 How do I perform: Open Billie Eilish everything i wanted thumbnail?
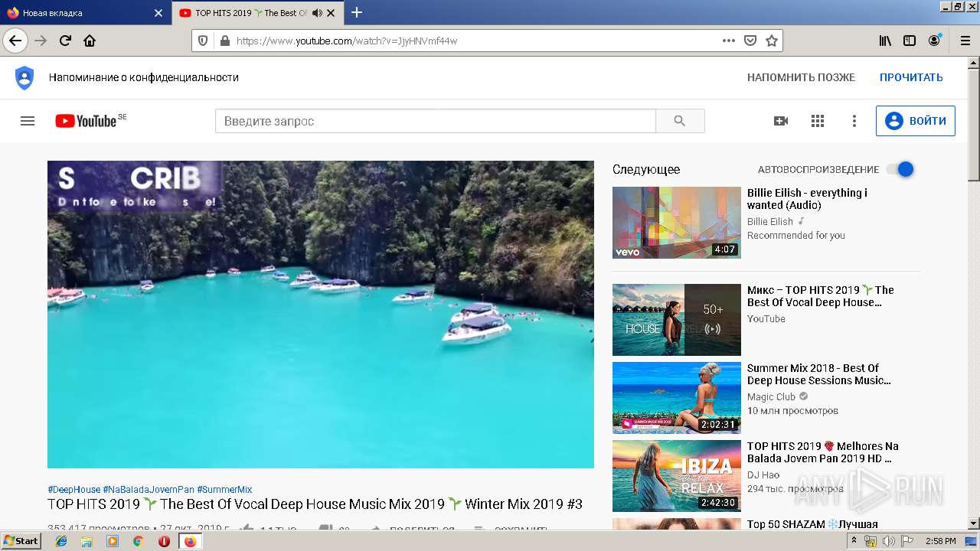[x=677, y=223]
